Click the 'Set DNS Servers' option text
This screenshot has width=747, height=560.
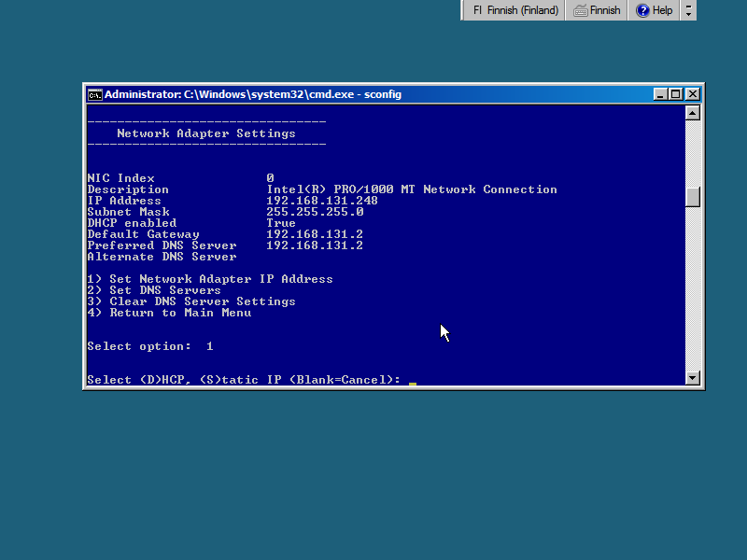point(164,290)
